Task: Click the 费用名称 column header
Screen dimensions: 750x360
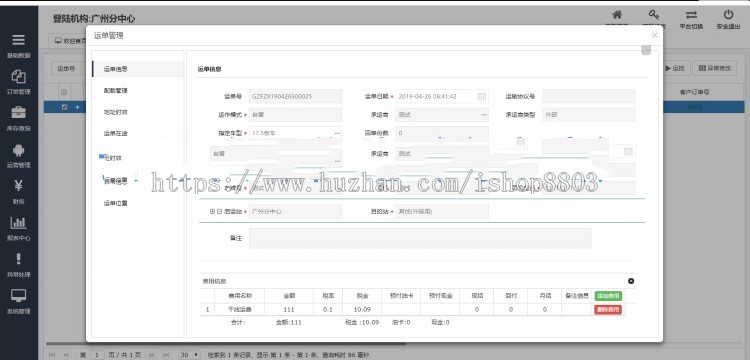Action: click(240, 296)
